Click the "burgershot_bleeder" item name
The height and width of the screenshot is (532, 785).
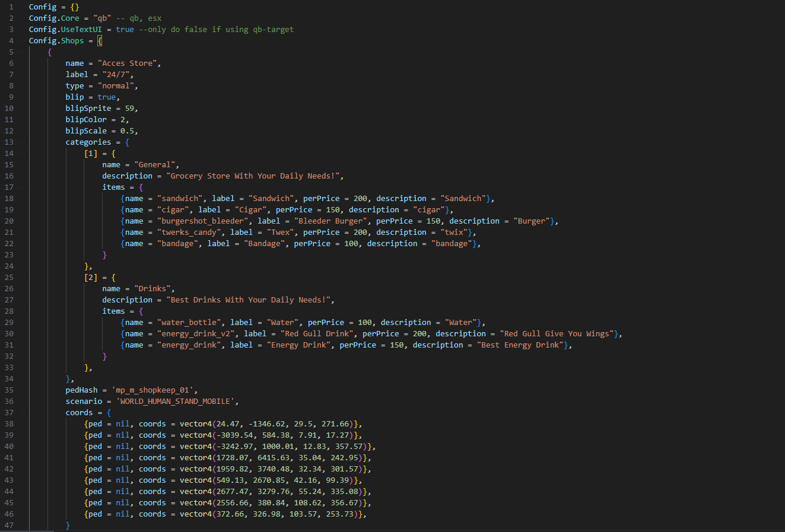tap(202, 221)
